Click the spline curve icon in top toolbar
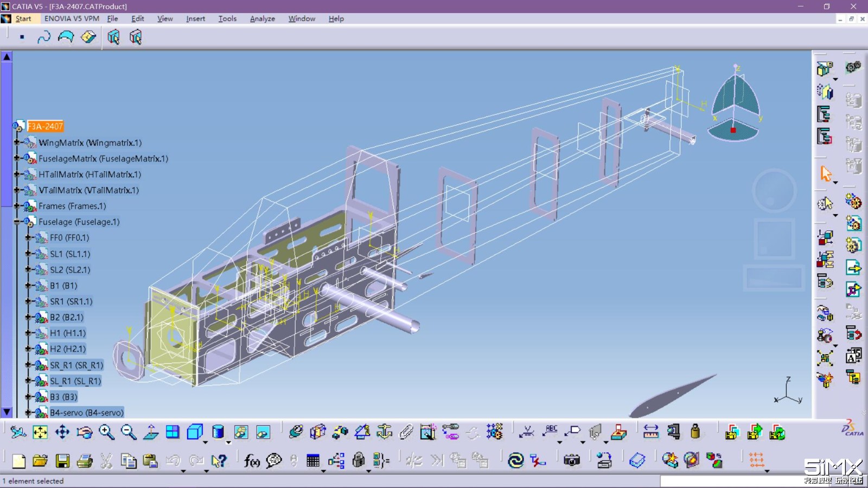Screen dimensions: 868x488 click(43, 37)
